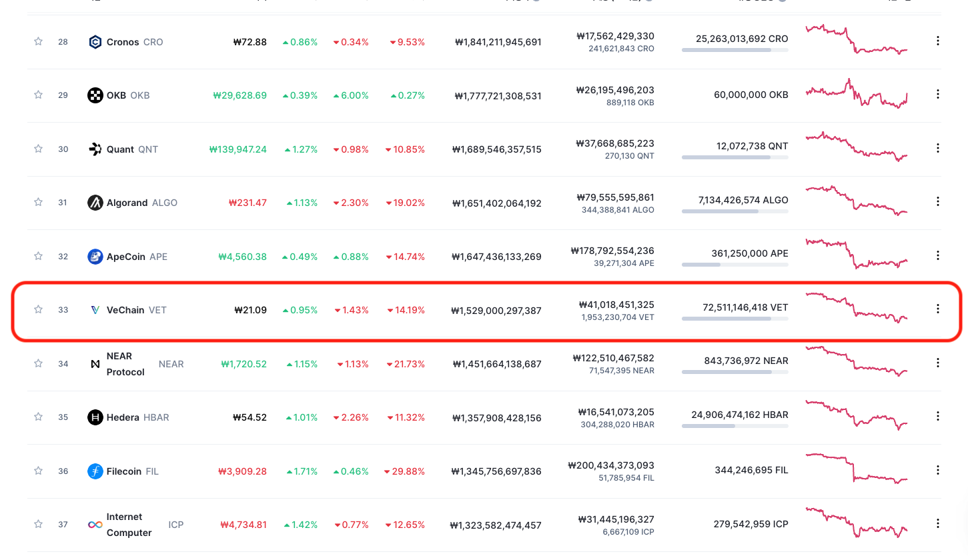This screenshot has height=560, width=968.
Task: Click OKB supply value 60,000,000 OKB
Action: click(x=751, y=95)
